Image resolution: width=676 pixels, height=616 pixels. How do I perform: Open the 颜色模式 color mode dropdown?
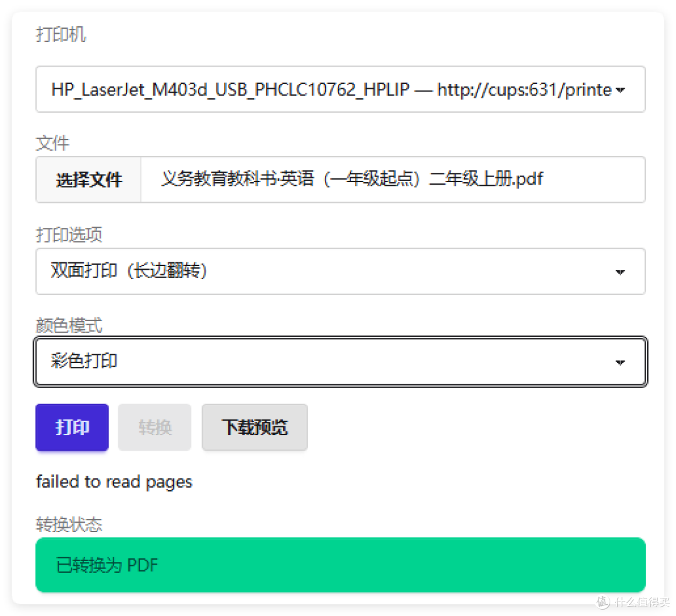(x=340, y=362)
